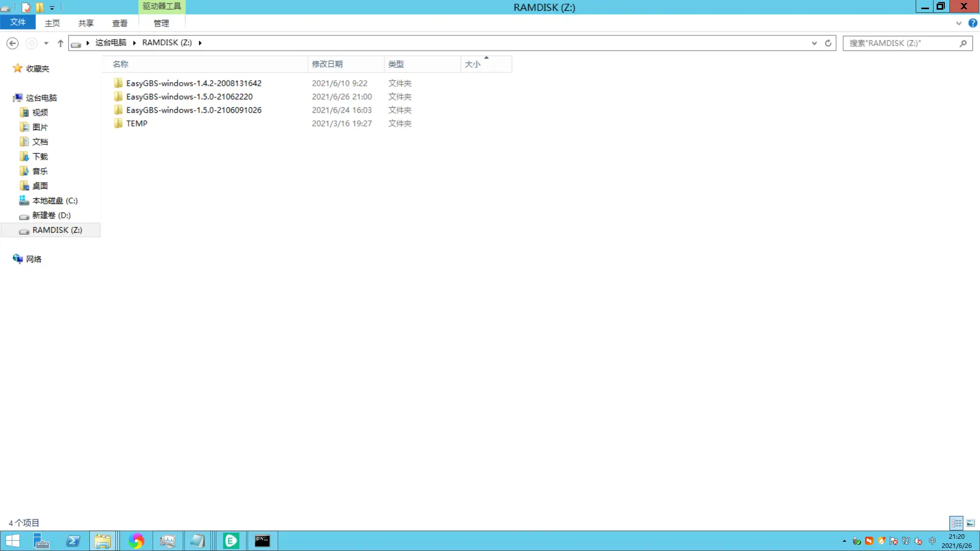Switch to large thumbnails view icon
Image resolution: width=980 pixels, height=551 pixels.
coord(970,523)
